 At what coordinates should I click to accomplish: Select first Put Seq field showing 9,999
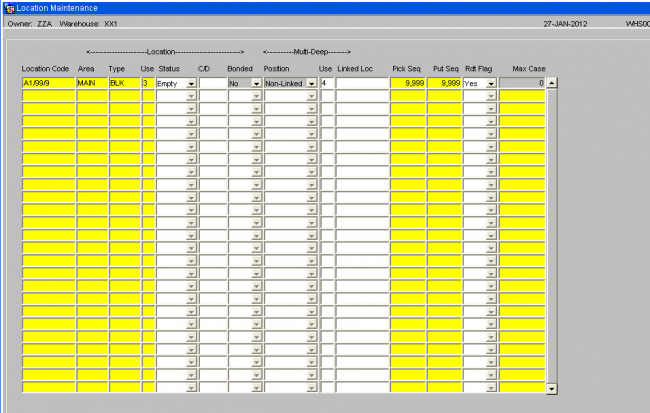tap(444, 83)
